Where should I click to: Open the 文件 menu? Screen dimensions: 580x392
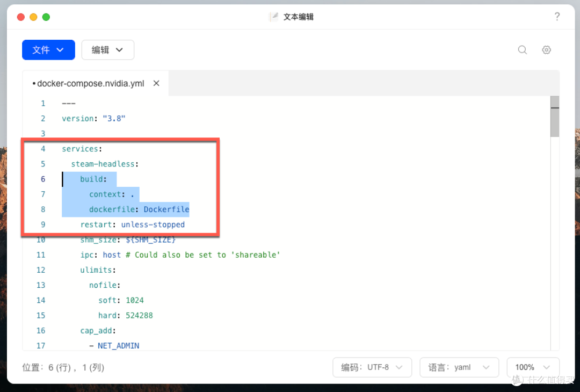(x=48, y=49)
